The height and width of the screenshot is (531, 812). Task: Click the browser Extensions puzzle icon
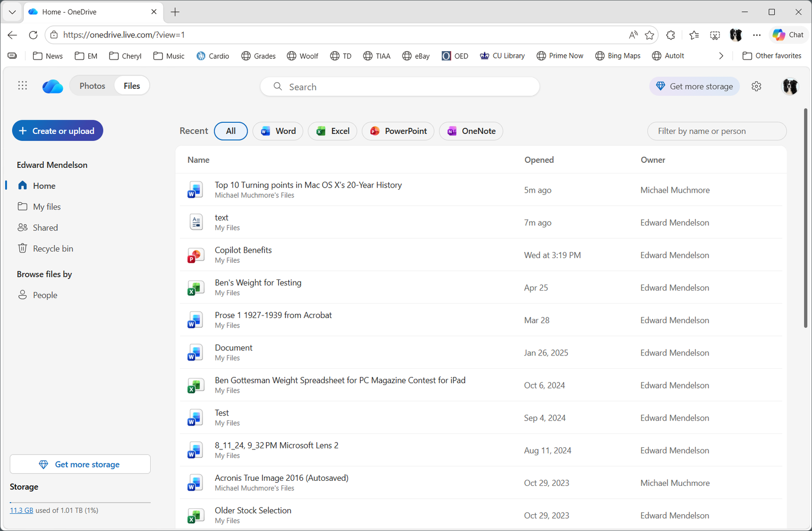coord(670,35)
